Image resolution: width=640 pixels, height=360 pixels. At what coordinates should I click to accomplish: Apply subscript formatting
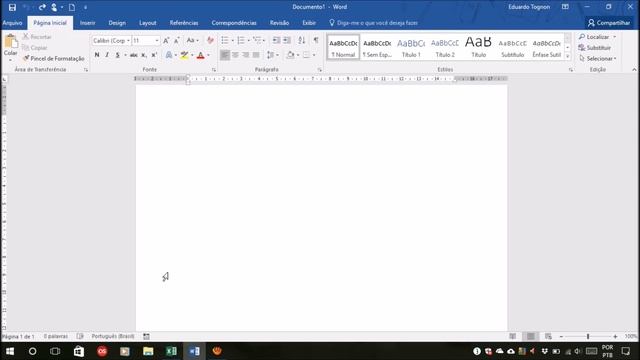pos(144,55)
